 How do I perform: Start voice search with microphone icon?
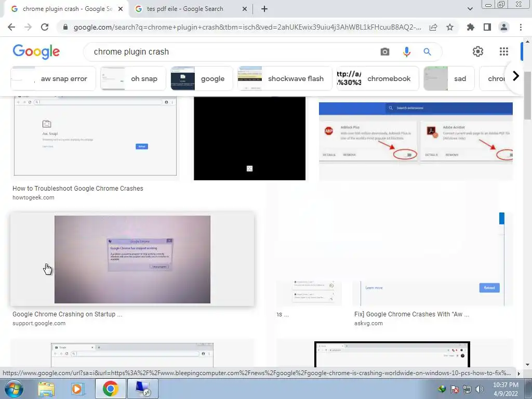click(x=406, y=52)
